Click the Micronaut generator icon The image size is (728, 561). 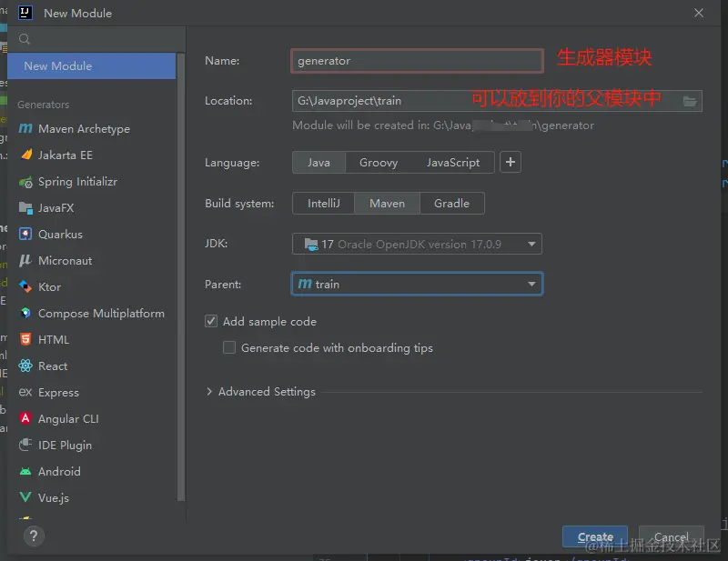(x=25, y=260)
